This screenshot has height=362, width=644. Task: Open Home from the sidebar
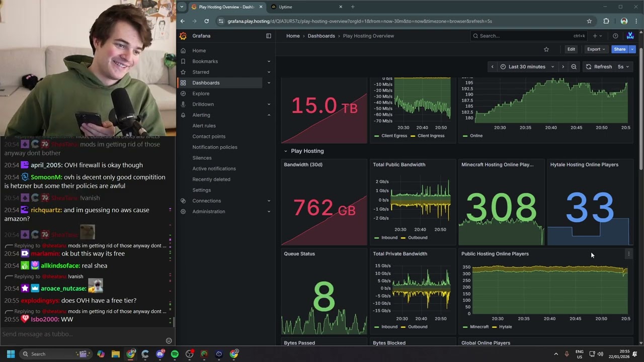pyautogui.click(x=199, y=51)
